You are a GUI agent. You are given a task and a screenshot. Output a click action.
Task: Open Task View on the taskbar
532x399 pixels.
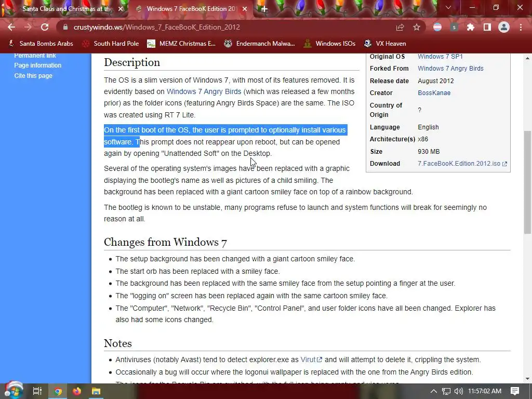point(37,391)
